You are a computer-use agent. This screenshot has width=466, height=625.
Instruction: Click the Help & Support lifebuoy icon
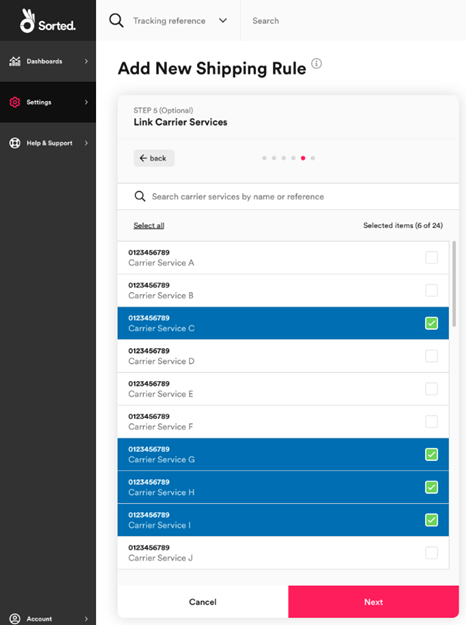(15, 143)
